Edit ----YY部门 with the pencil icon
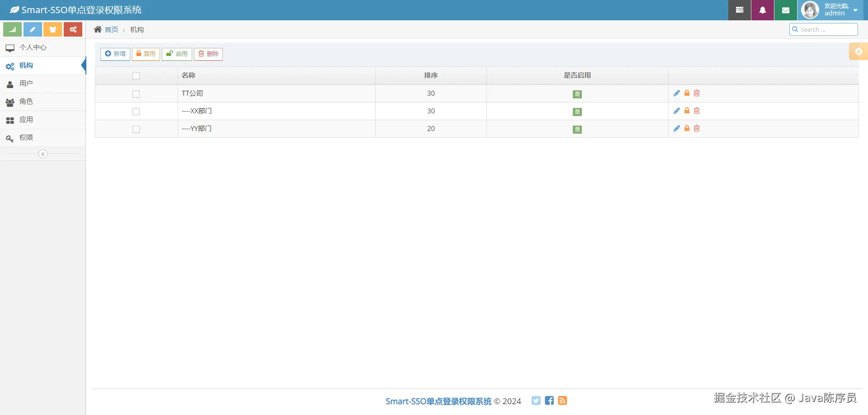 pyautogui.click(x=677, y=128)
